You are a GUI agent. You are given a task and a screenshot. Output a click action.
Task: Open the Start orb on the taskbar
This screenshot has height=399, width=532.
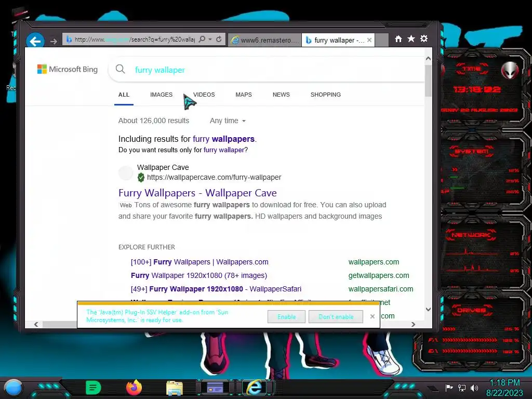14,388
